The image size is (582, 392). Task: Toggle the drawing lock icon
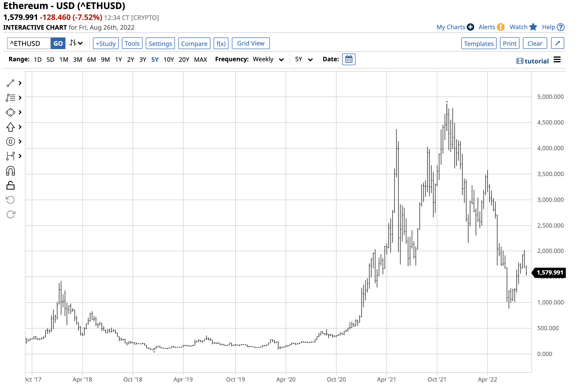pos(10,186)
